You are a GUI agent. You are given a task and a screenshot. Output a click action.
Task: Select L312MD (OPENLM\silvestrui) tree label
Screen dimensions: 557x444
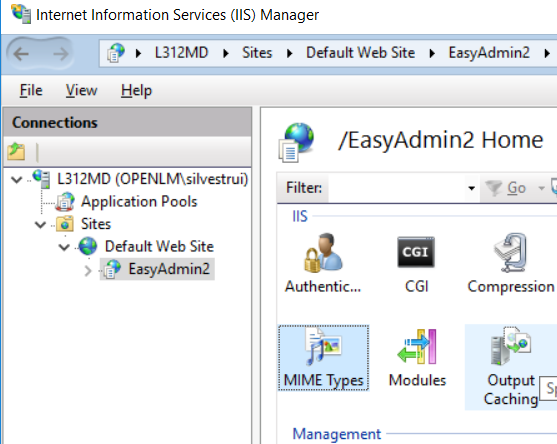click(152, 179)
